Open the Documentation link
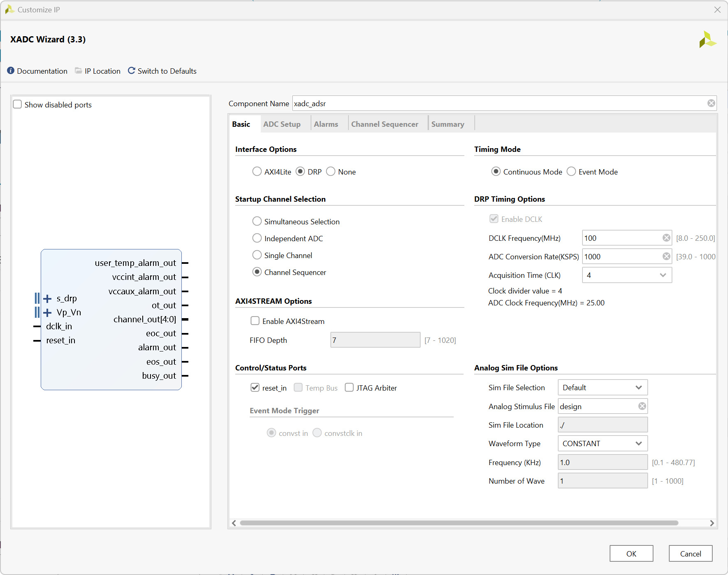This screenshot has width=728, height=575. [42, 71]
